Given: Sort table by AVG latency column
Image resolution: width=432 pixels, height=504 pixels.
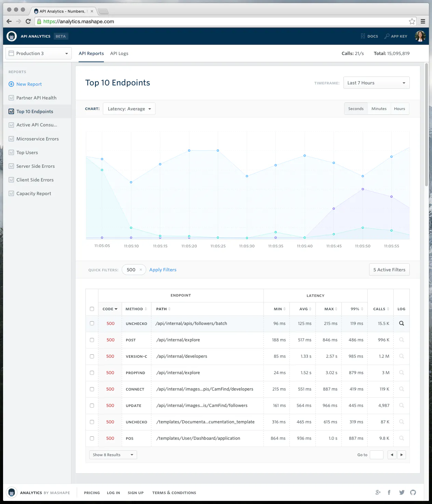Looking at the screenshot, I should [305, 309].
